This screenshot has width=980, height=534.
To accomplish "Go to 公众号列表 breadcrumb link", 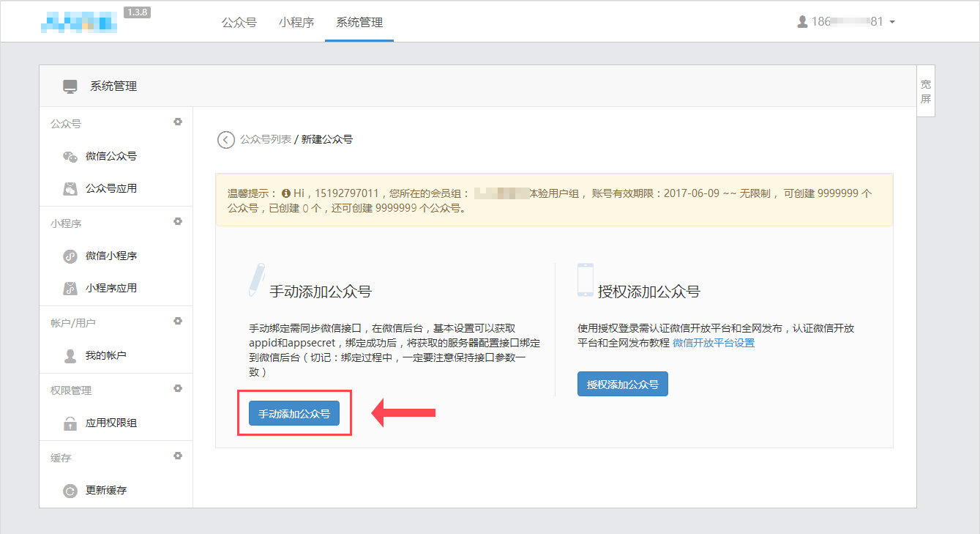I will point(265,139).
